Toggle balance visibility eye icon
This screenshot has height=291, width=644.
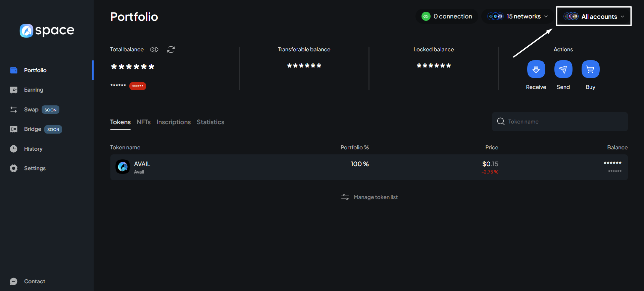[154, 50]
